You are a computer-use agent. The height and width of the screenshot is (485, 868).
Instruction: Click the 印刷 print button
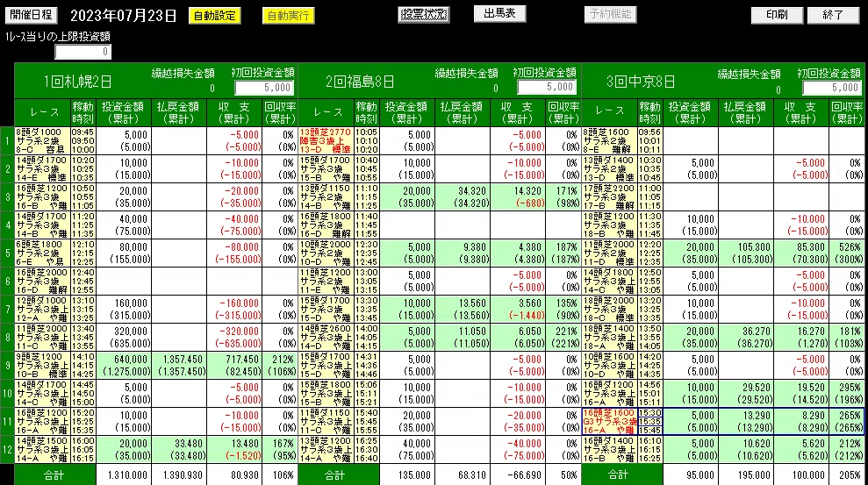[778, 15]
